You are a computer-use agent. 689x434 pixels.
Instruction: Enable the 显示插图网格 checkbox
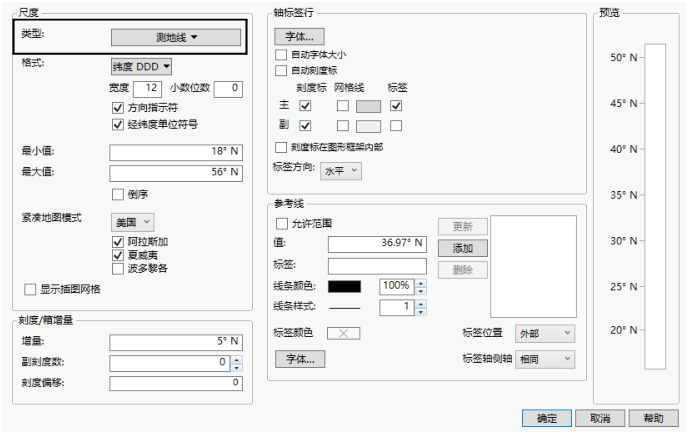[x=30, y=289]
